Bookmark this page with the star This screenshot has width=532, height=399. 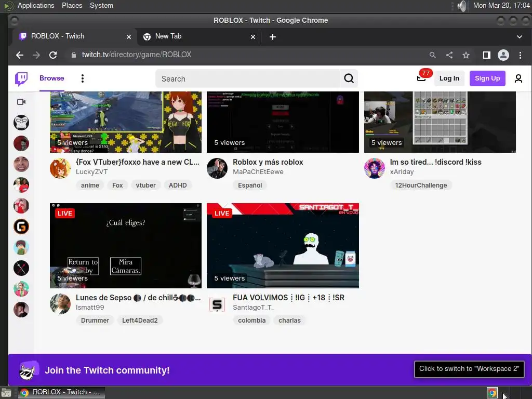click(466, 55)
